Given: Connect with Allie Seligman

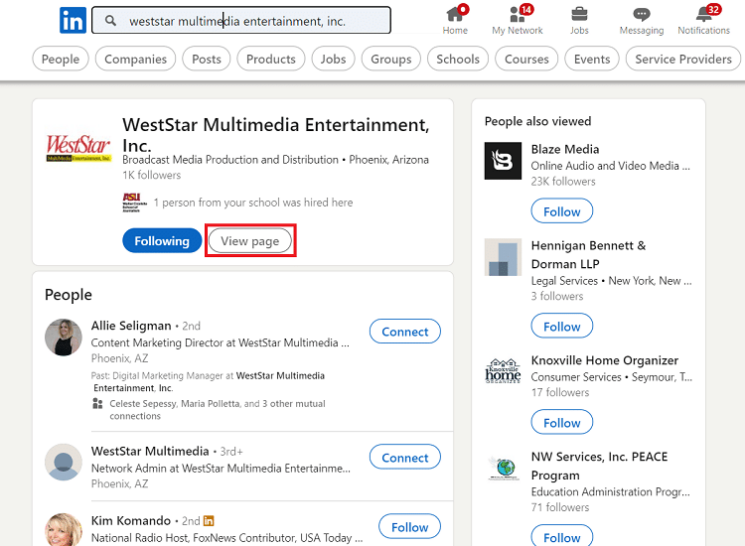Looking at the screenshot, I should point(405,332).
